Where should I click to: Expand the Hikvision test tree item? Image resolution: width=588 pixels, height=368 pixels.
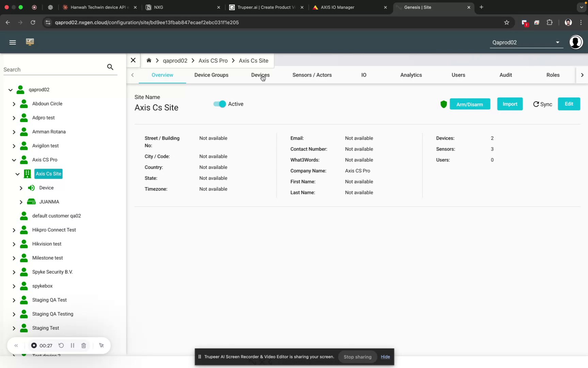[14, 244]
